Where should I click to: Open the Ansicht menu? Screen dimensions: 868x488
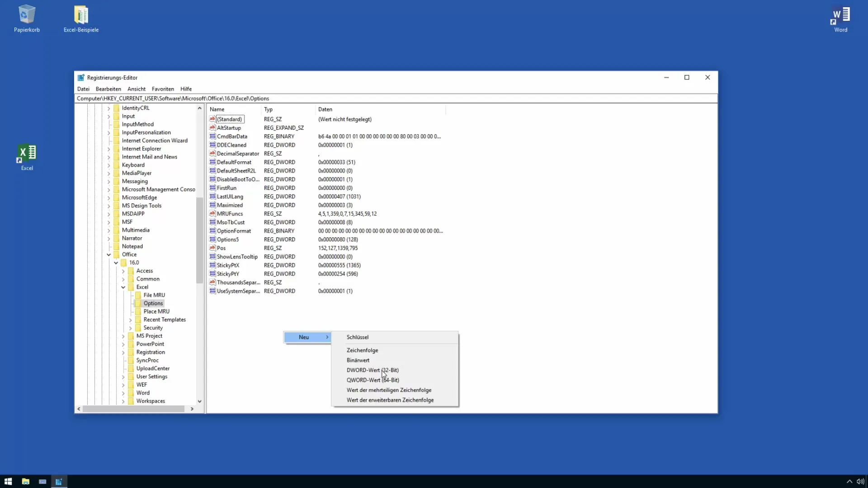coord(137,89)
